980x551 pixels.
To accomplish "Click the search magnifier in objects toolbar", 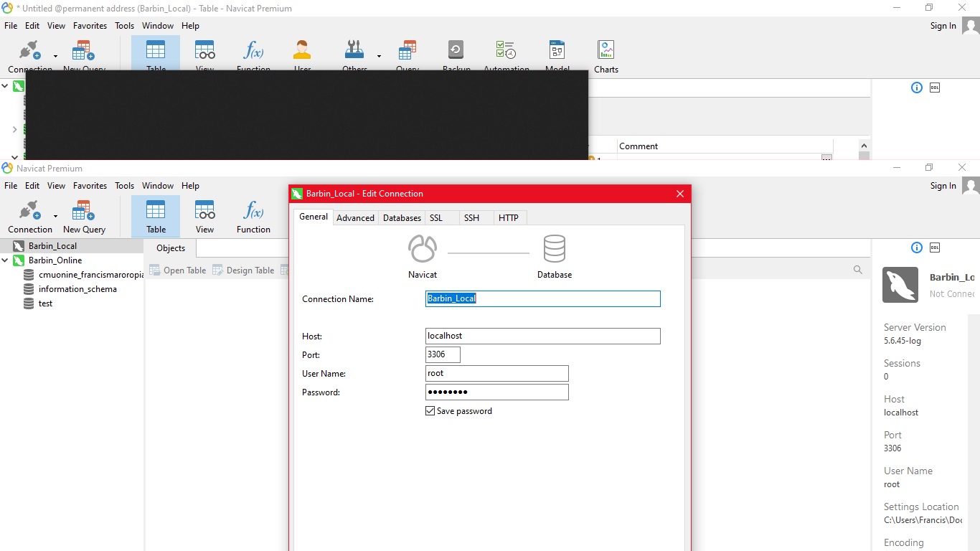I will pyautogui.click(x=857, y=270).
